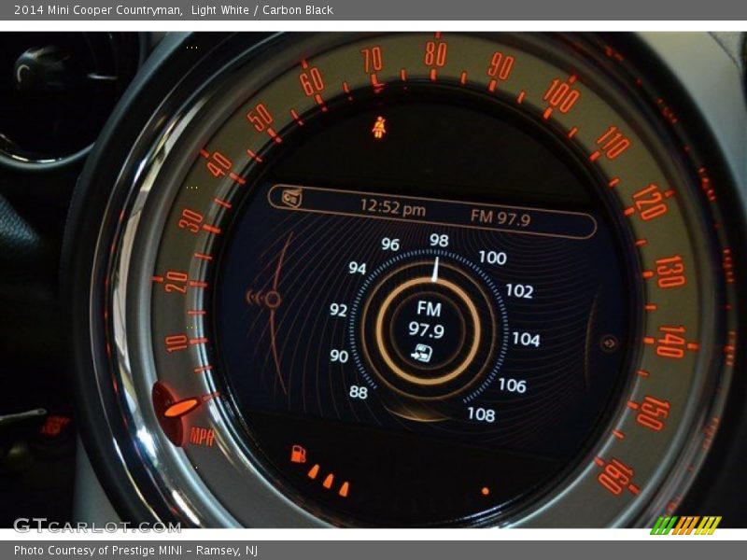Tap the signal seek icon on the left arc
Screen dimensions: 747x560
[263, 299]
